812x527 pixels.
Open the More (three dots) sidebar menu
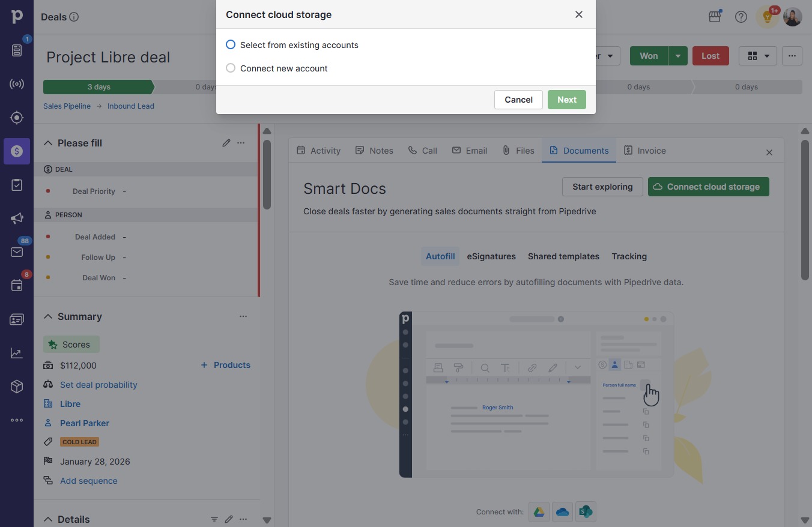[x=17, y=420]
